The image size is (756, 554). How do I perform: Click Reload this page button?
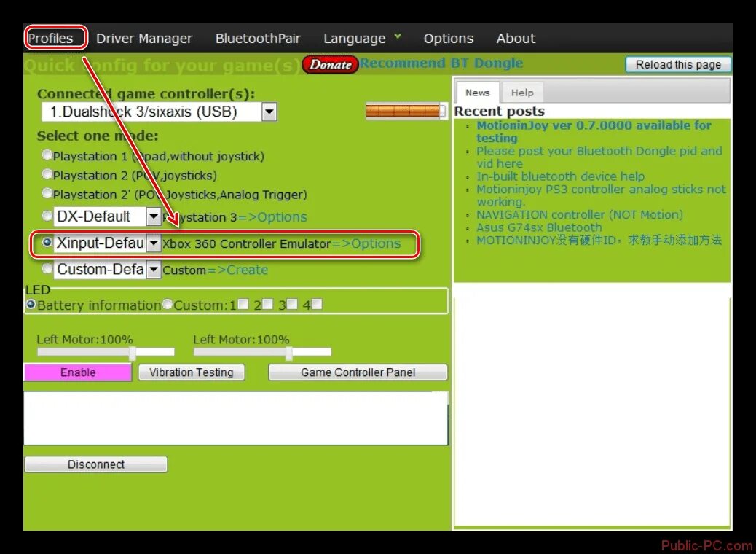[678, 64]
